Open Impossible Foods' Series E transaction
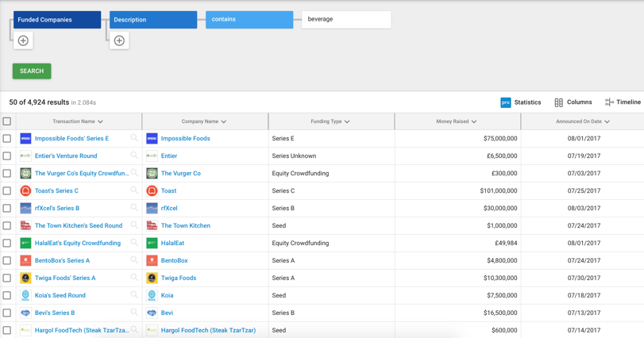The image size is (644, 338). pos(72,139)
